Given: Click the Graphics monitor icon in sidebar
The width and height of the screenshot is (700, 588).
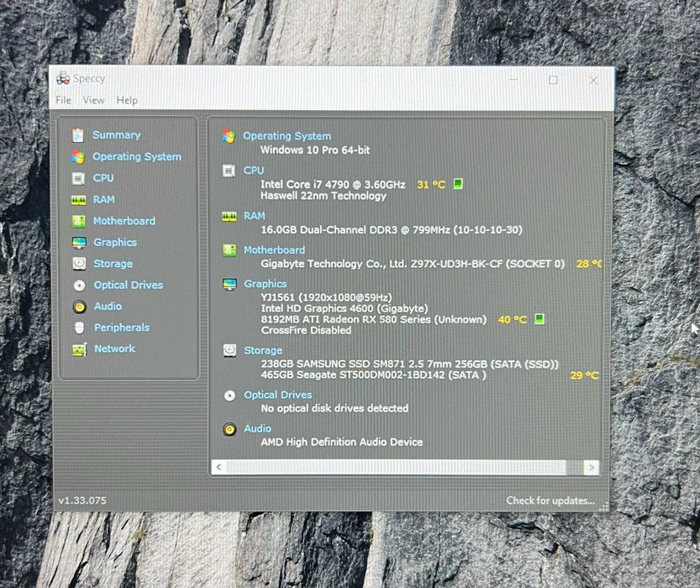Looking at the screenshot, I should pos(79,243).
